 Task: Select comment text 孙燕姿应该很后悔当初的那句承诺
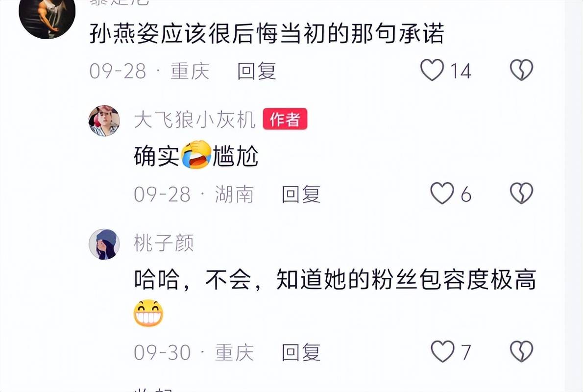tap(267, 33)
